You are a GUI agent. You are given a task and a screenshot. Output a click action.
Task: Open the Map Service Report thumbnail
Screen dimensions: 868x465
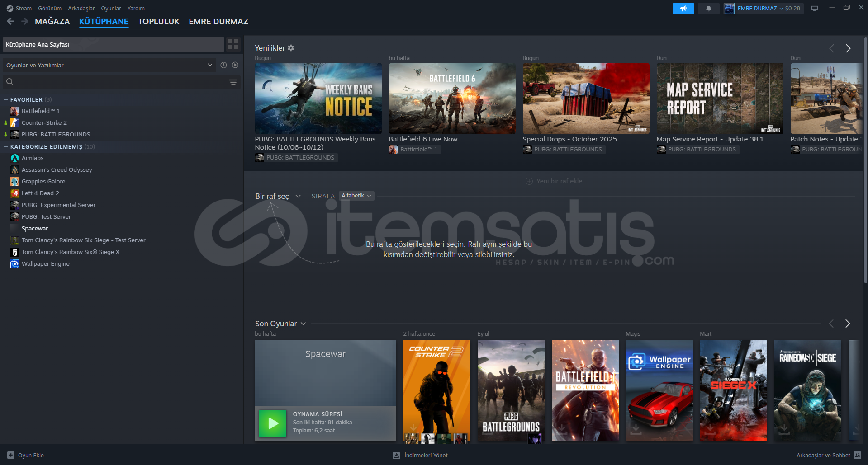pyautogui.click(x=720, y=99)
